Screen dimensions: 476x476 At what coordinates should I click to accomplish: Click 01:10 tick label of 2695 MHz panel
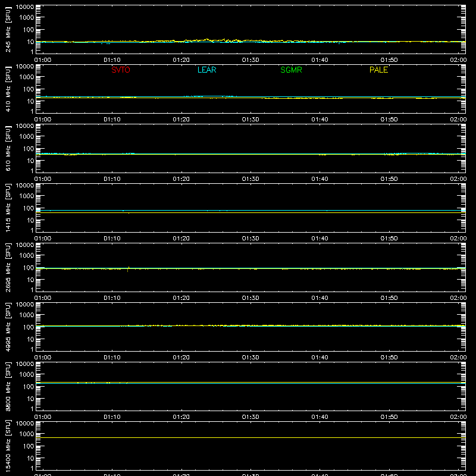pyautogui.click(x=112, y=298)
